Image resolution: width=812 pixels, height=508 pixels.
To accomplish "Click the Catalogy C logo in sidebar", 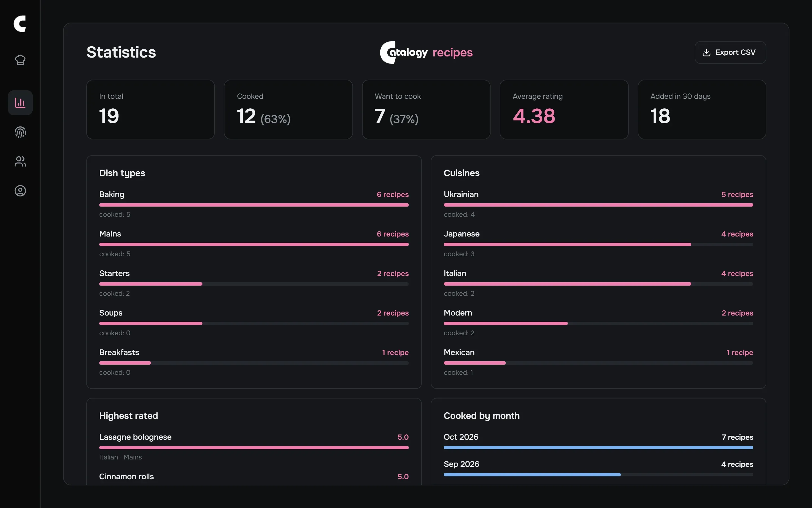I will point(20,24).
